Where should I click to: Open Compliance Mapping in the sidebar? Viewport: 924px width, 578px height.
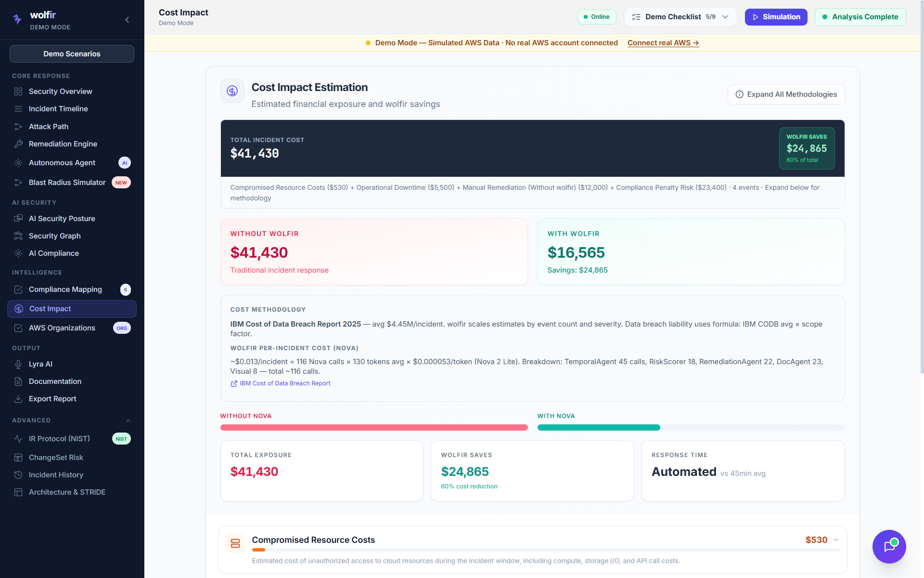65,289
